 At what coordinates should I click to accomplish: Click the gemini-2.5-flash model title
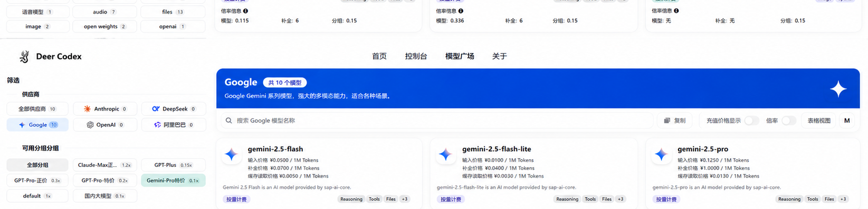point(275,149)
